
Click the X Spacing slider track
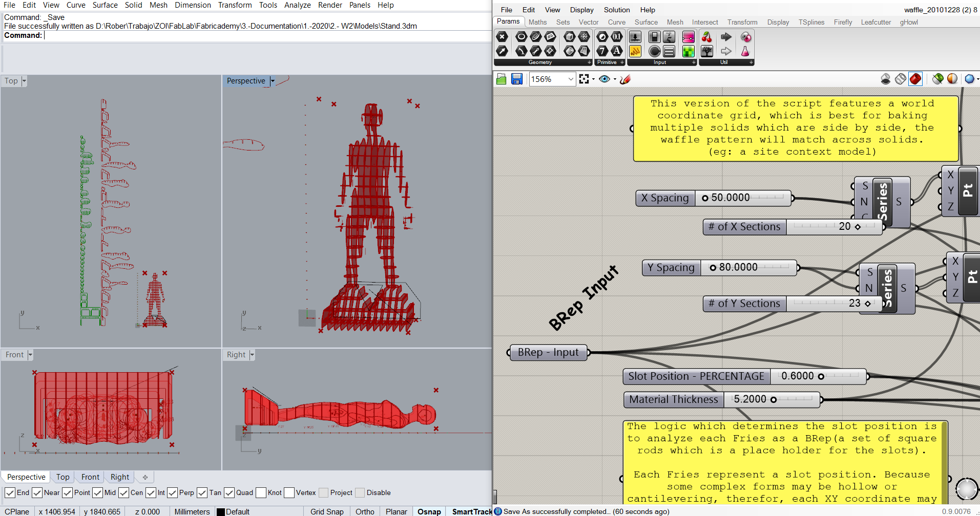click(743, 198)
